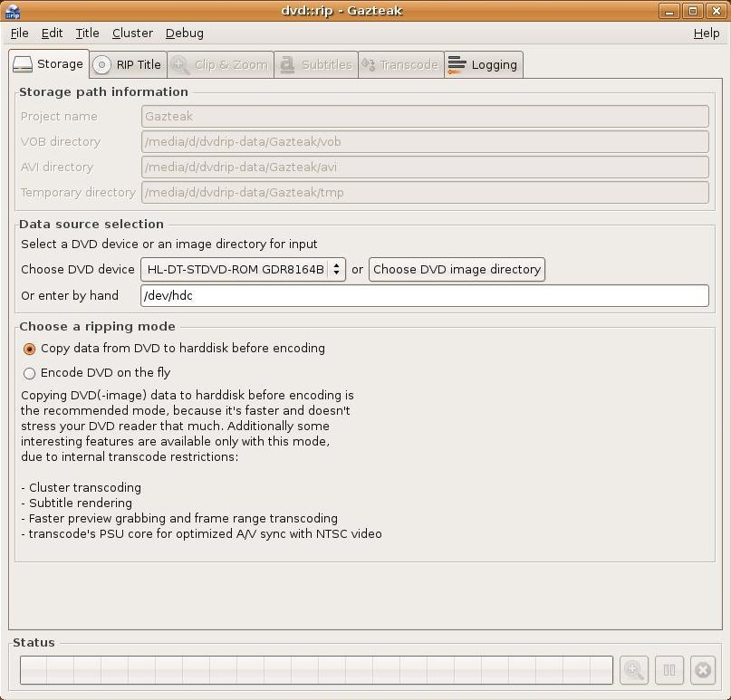
Task: Switch to the RIP Title tab
Action: [x=129, y=65]
